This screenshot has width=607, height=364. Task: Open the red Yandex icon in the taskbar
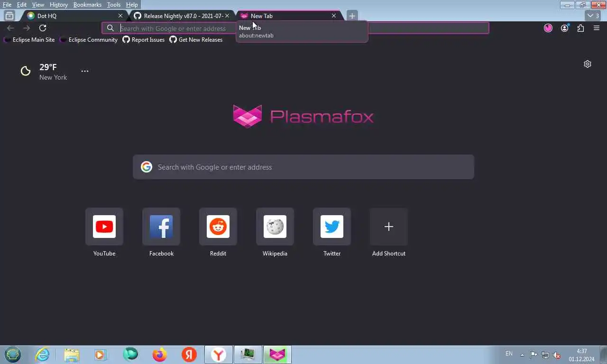(x=189, y=354)
